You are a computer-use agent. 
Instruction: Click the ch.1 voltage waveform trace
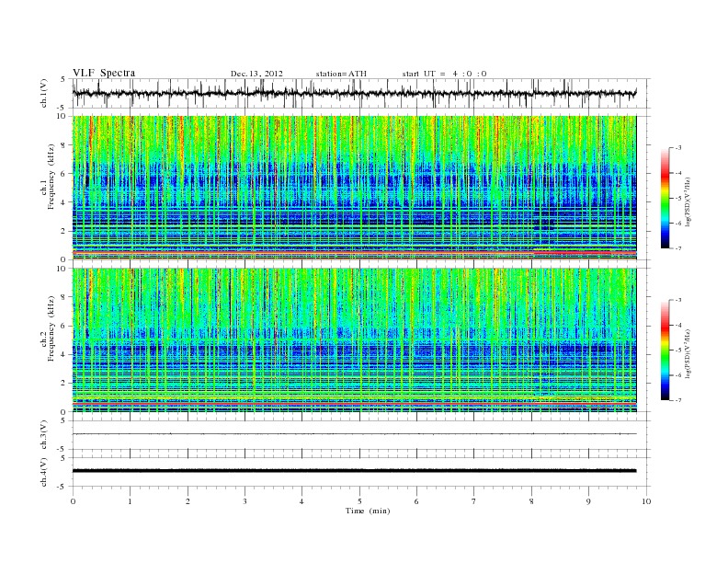(354, 93)
